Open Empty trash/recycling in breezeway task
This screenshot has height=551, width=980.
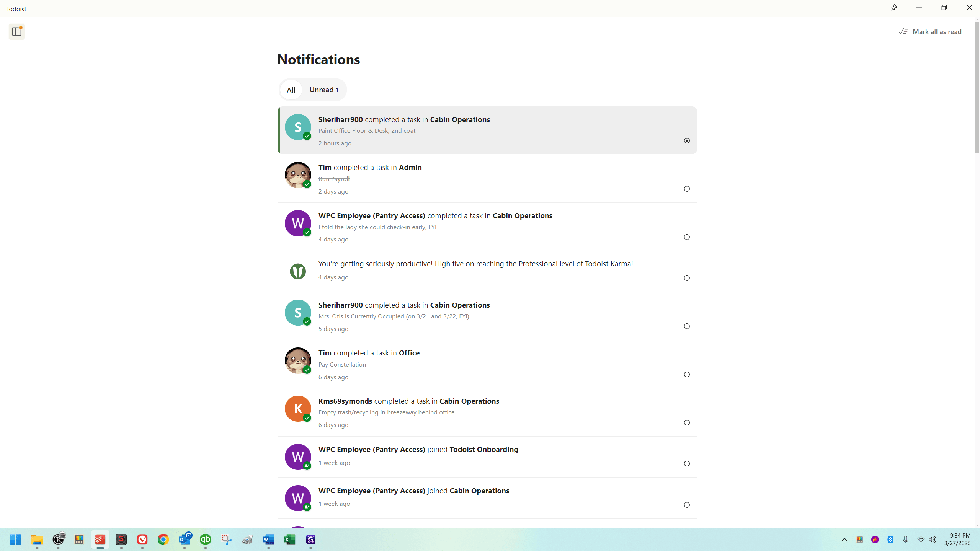tap(386, 412)
